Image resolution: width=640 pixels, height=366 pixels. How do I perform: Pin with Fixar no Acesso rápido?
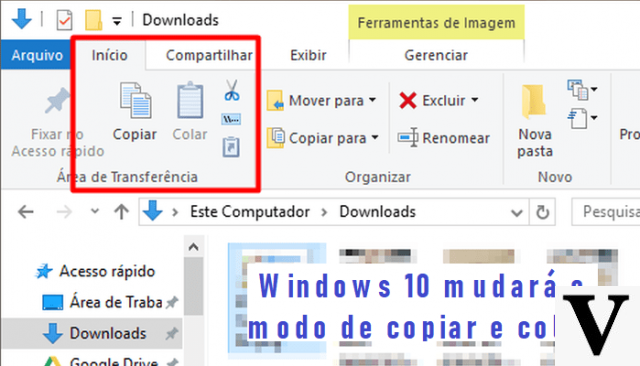click(x=58, y=122)
